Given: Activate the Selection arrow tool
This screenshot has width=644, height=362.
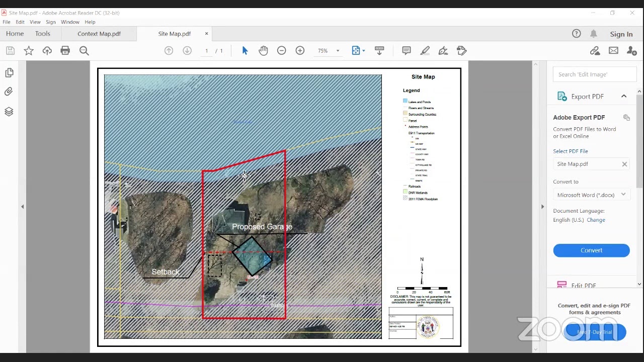Looking at the screenshot, I should (x=245, y=50).
